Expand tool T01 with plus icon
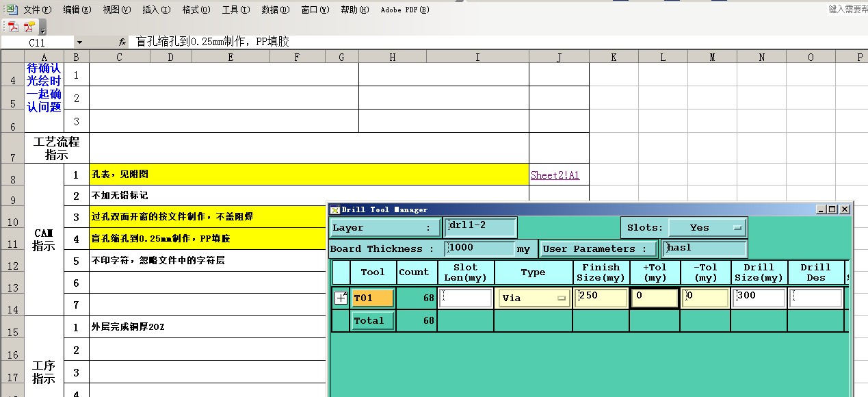This screenshot has height=397, width=868. coord(341,298)
